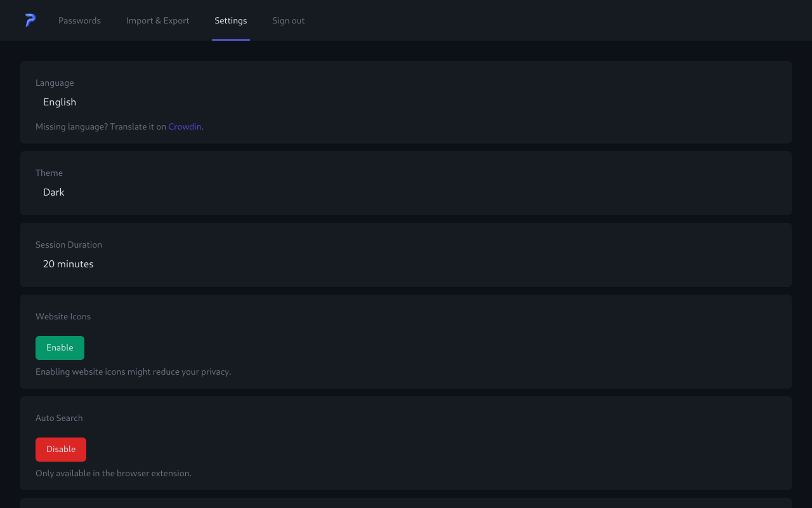Viewport: 812px width, 508px height.
Task: Switch to the Import & Export tab
Action: [157, 20]
